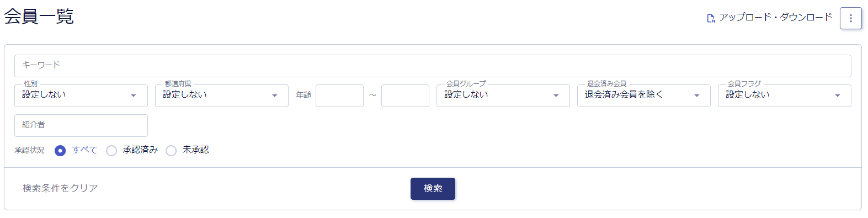Open the 性別 設定しない dropdown
The height and width of the screenshot is (218, 868).
(x=81, y=95)
